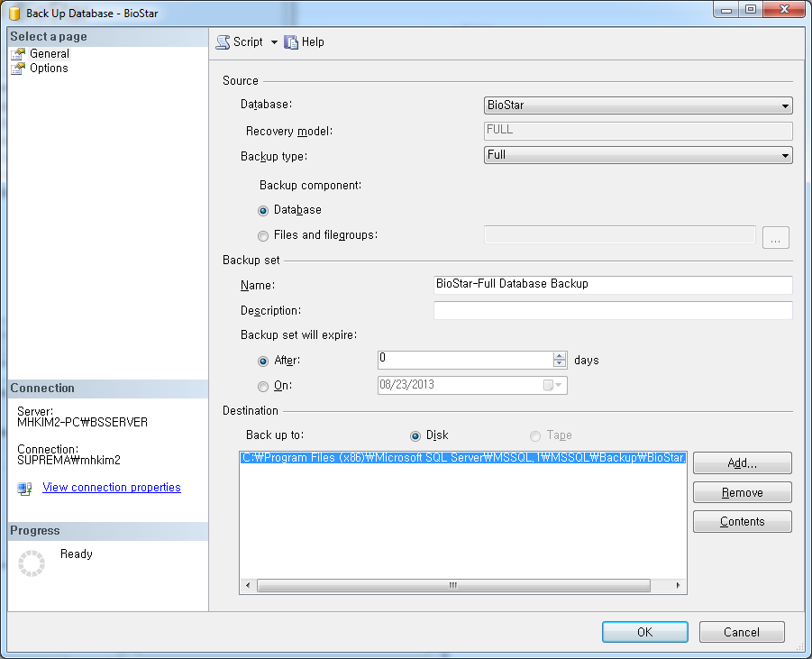Increase expire days with up arrow
The image size is (812, 659).
coord(560,355)
